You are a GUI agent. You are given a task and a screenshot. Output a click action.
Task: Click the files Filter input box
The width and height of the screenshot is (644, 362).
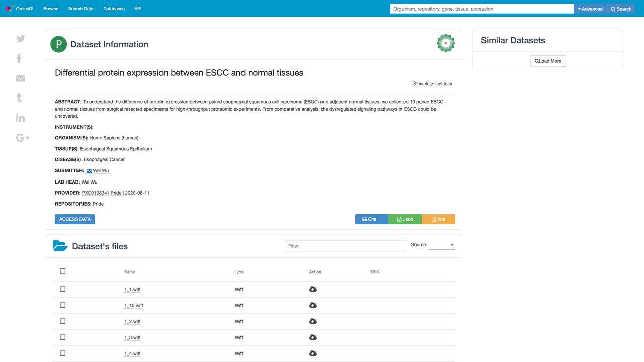tap(345, 246)
